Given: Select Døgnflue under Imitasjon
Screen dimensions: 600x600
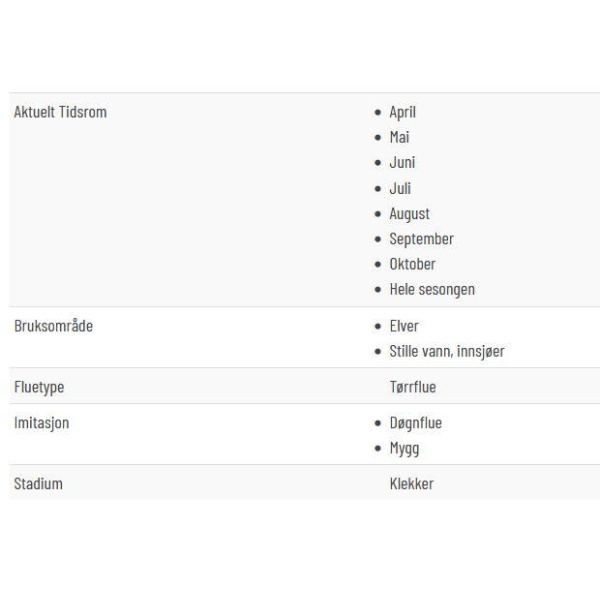Looking at the screenshot, I should (x=416, y=424).
